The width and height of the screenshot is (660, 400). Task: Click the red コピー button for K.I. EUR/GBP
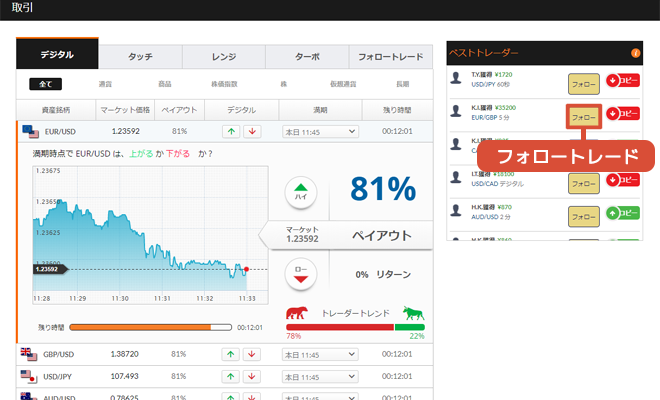pyautogui.click(x=623, y=113)
